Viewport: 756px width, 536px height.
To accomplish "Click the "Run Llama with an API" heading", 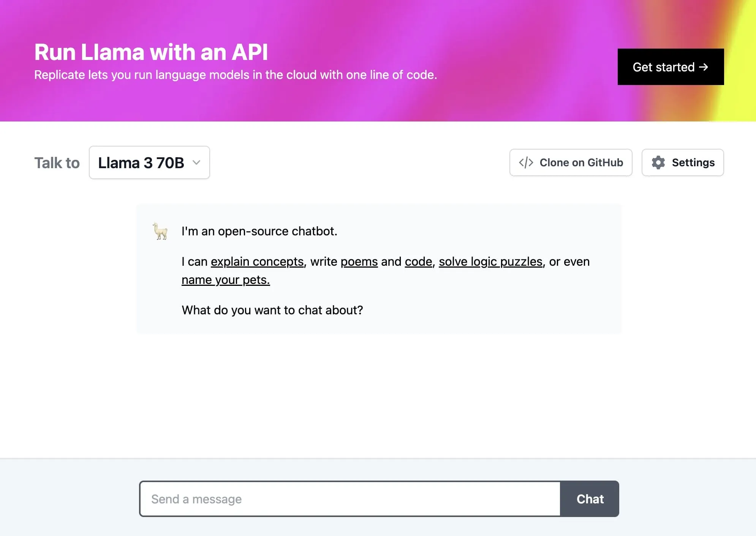I will pyautogui.click(x=151, y=52).
